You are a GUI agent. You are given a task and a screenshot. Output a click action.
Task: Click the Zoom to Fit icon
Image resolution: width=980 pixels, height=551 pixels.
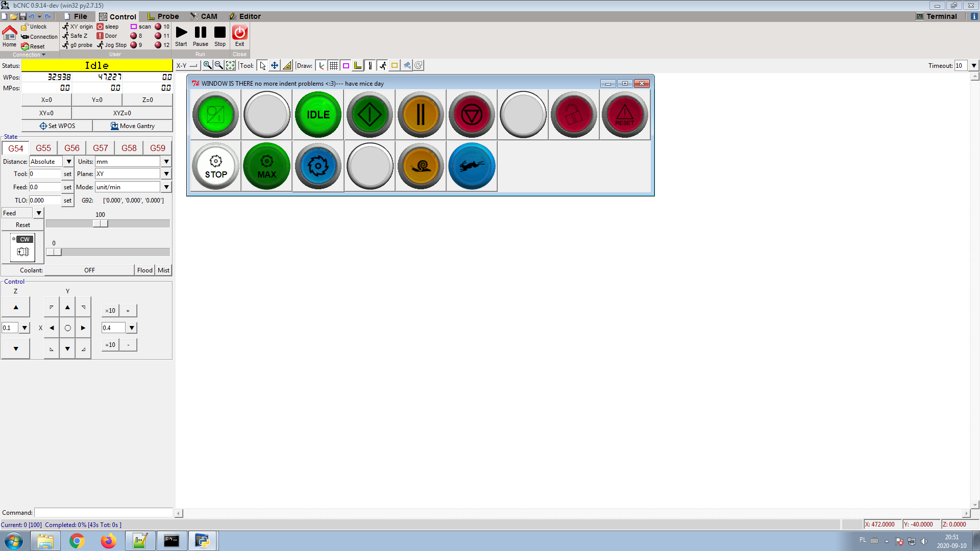230,65
